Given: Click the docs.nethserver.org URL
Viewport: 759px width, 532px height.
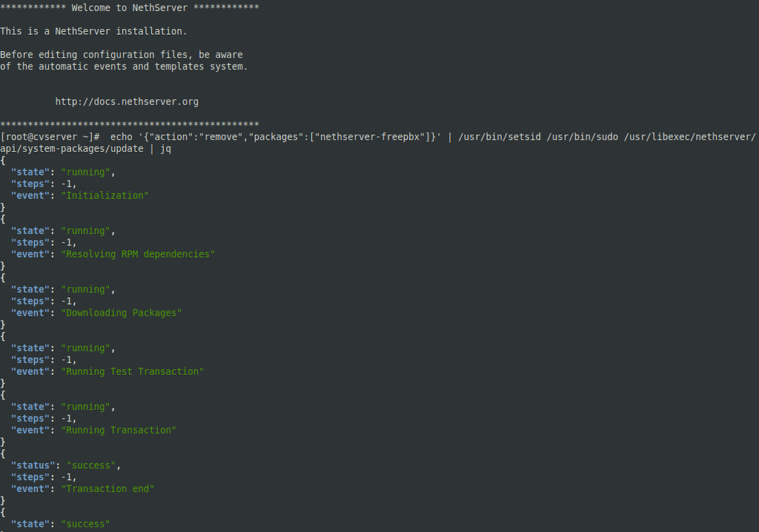Looking at the screenshot, I should [x=127, y=102].
